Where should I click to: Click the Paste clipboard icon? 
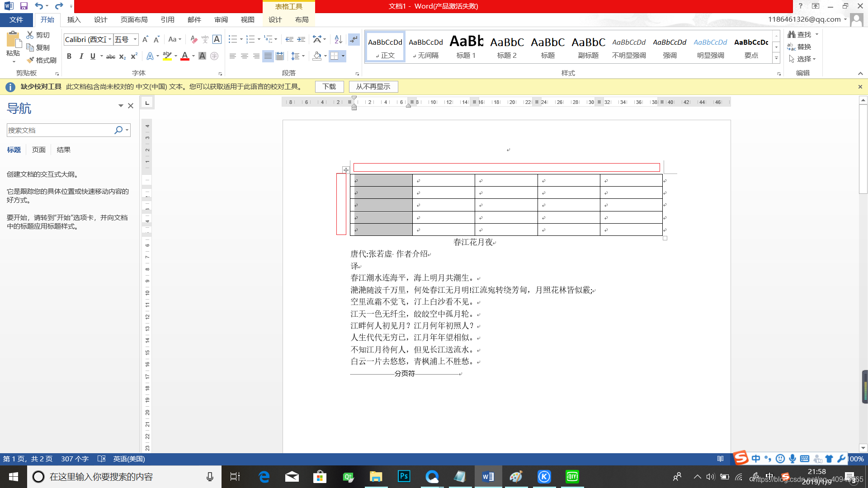click(x=13, y=40)
